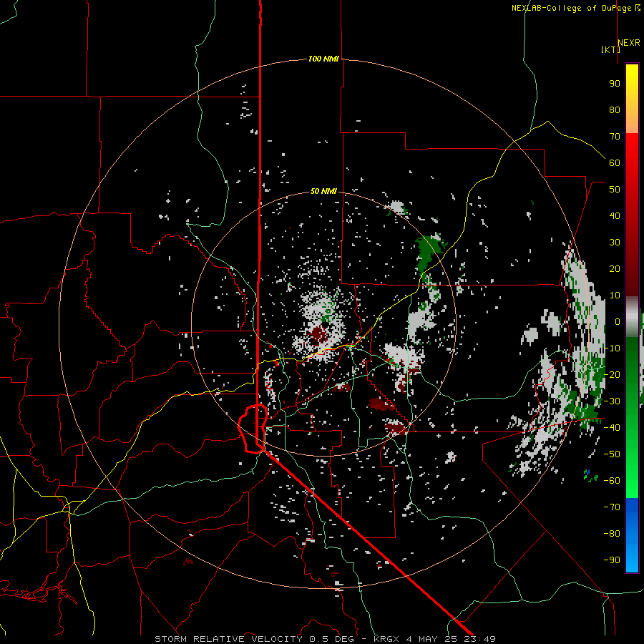Click the -60 value on the velocity scale

(612, 481)
